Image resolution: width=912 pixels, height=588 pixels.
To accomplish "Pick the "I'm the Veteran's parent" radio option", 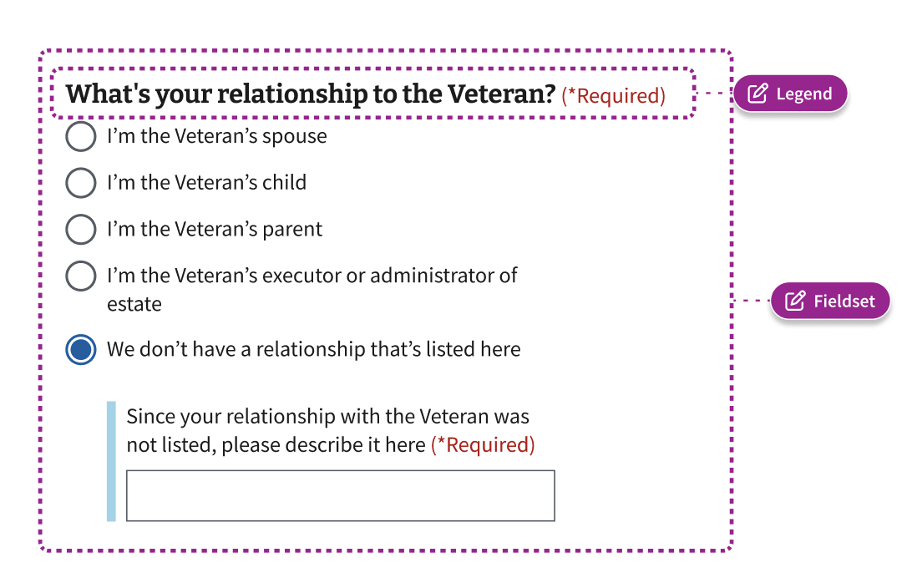I will click(x=81, y=229).
